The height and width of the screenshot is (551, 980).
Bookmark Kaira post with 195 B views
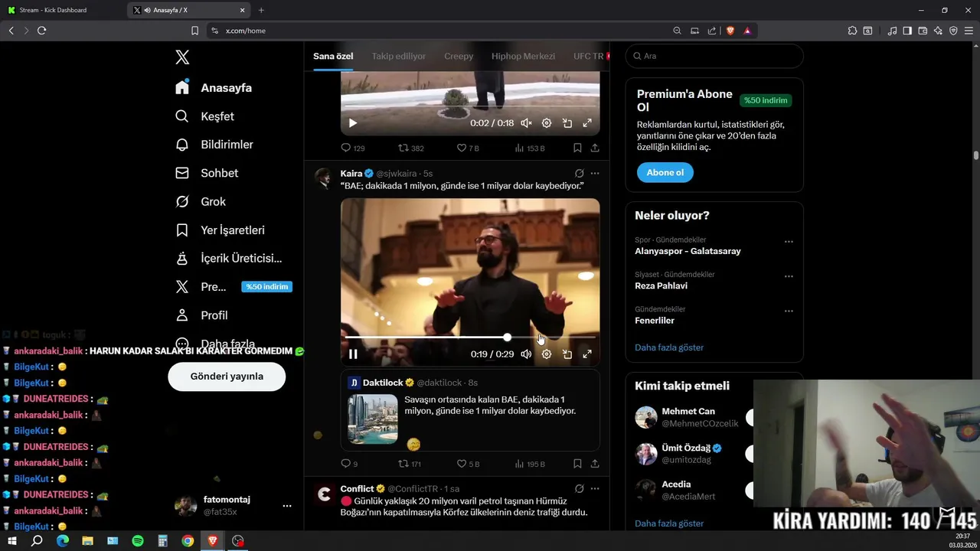click(577, 464)
